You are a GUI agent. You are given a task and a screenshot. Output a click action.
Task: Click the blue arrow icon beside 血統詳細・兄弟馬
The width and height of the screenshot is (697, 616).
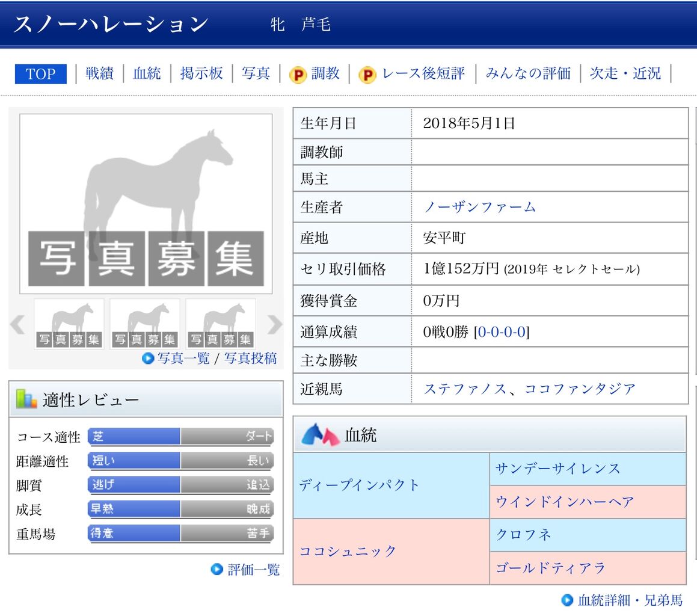567,600
